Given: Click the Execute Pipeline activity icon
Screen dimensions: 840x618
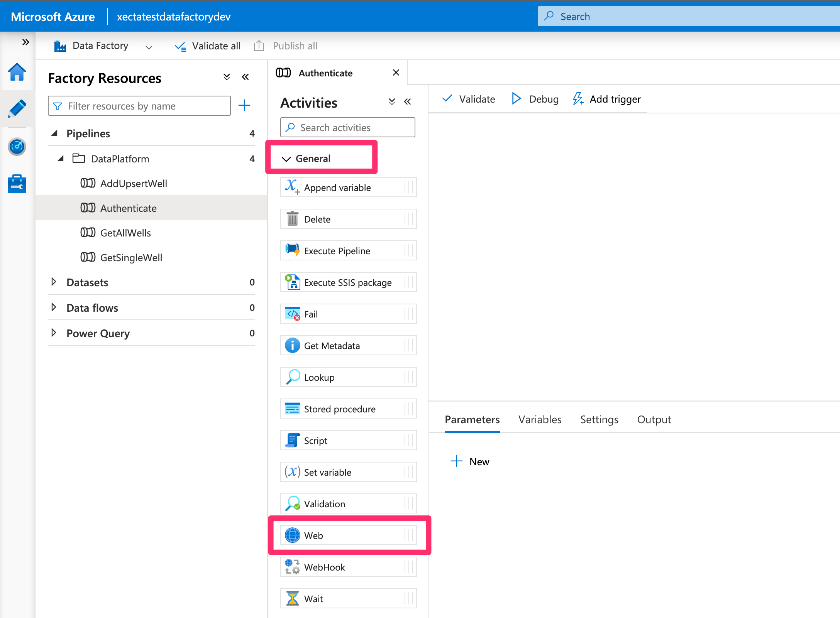Looking at the screenshot, I should (292, 250).
